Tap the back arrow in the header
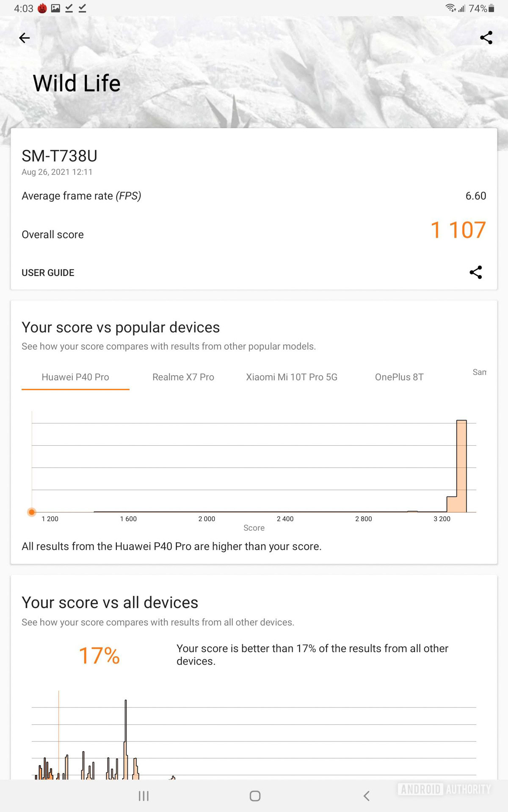The width and height of the screenshot is (508, 812). [x=25, y=38]
